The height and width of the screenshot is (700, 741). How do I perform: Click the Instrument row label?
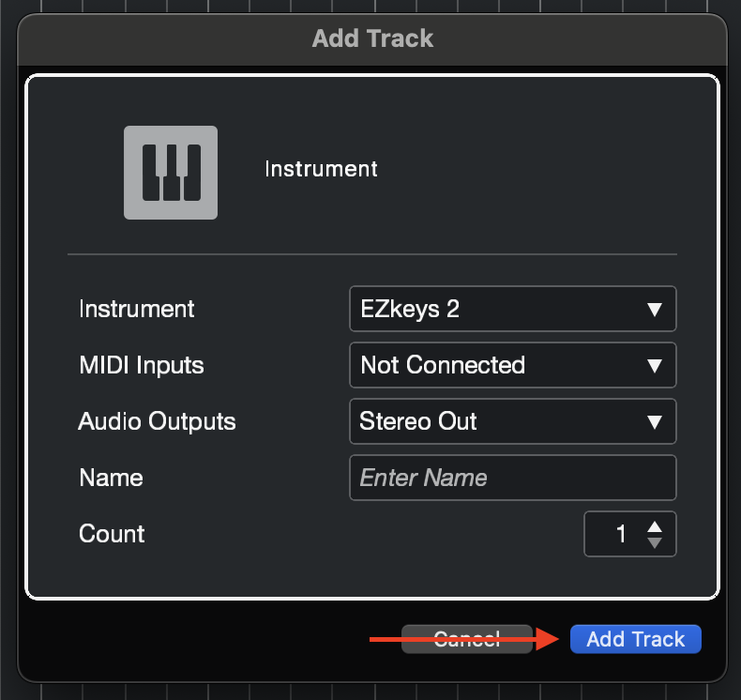137,309
